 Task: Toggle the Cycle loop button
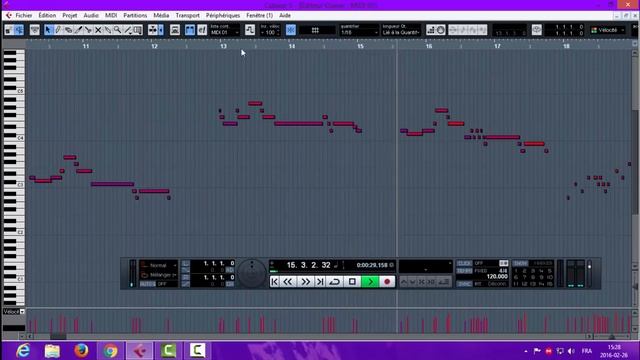pyautogui.click(x=335, y=282)
